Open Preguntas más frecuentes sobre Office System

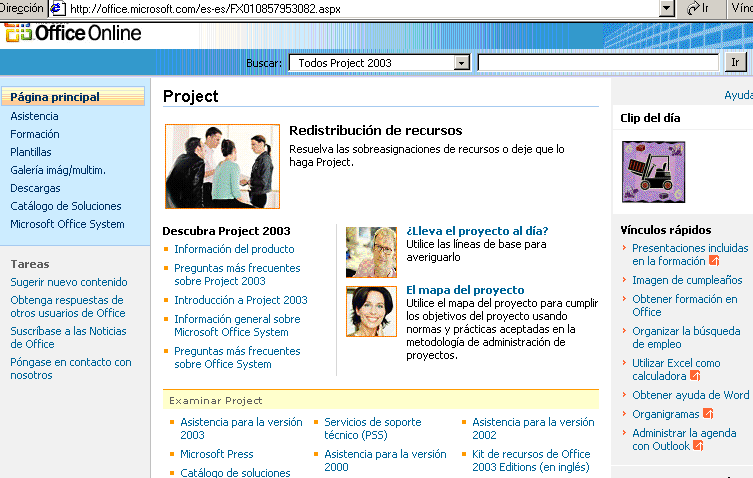(x=237, y=358)
